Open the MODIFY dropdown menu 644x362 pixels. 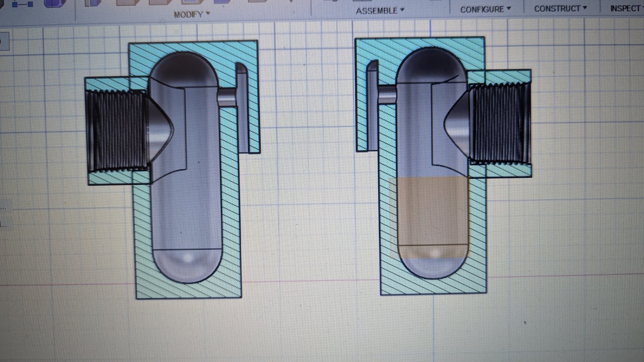pos(192,14)
